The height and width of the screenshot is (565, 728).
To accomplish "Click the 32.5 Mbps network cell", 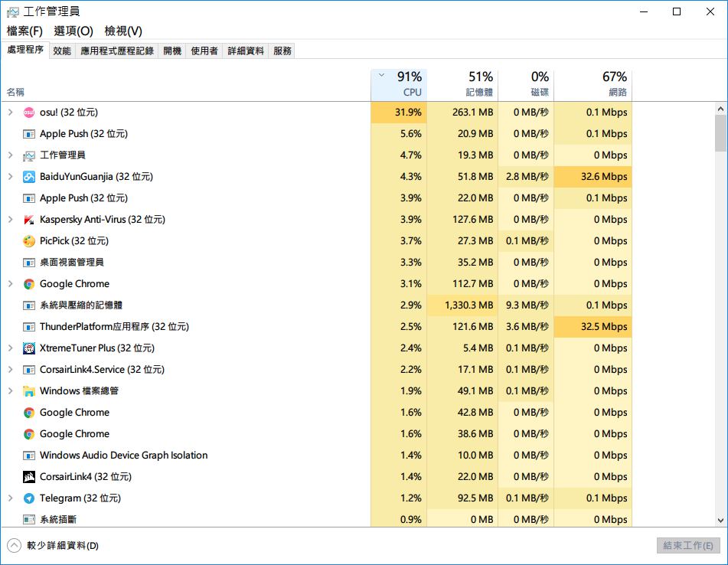I will pyautogui.click(x=593, y=327).
